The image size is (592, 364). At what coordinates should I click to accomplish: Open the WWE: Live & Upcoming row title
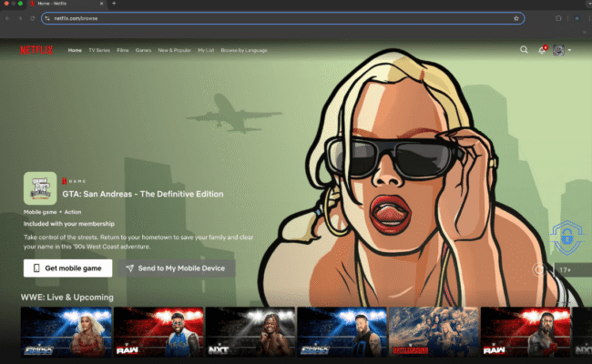pyautogui.click(x=67, y=298)
